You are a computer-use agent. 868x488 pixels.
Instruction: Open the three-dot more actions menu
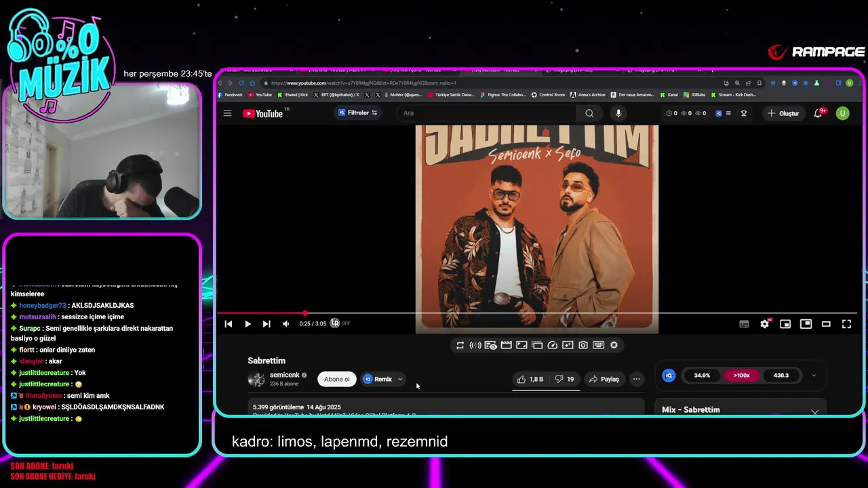[636, 379]
